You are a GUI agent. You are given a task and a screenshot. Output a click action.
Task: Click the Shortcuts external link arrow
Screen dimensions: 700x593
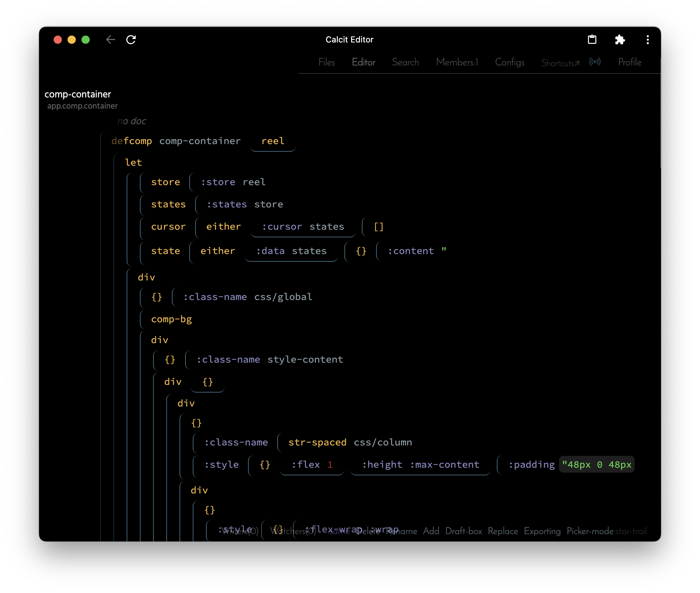tap(577, 63)
